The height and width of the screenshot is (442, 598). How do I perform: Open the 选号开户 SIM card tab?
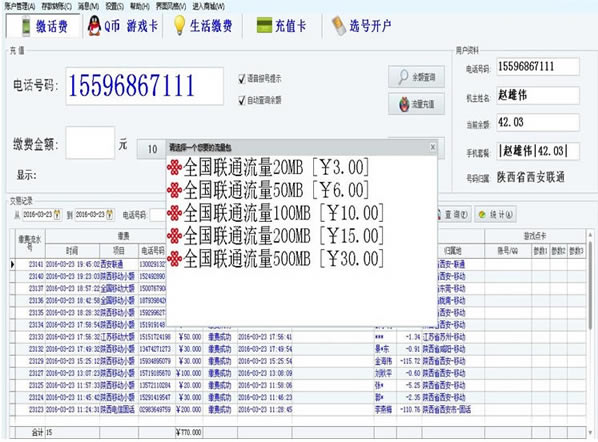pyautogui.click(x=361, y=26)
